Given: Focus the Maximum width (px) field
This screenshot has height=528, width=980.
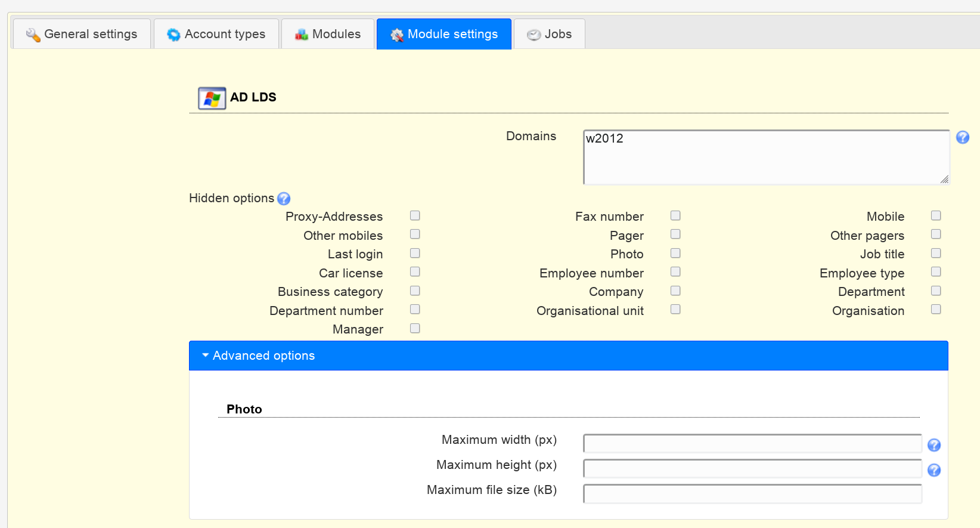Looking at the screenshot, I should [752, 444].
